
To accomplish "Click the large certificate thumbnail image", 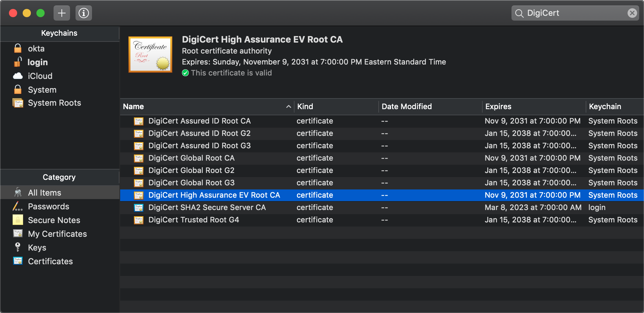I will tap(150, 55).
